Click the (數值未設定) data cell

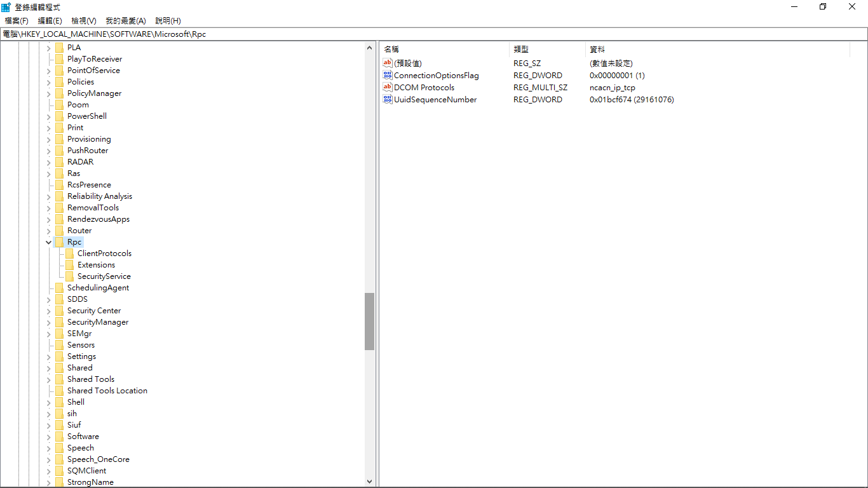click(x=611, y=64)
